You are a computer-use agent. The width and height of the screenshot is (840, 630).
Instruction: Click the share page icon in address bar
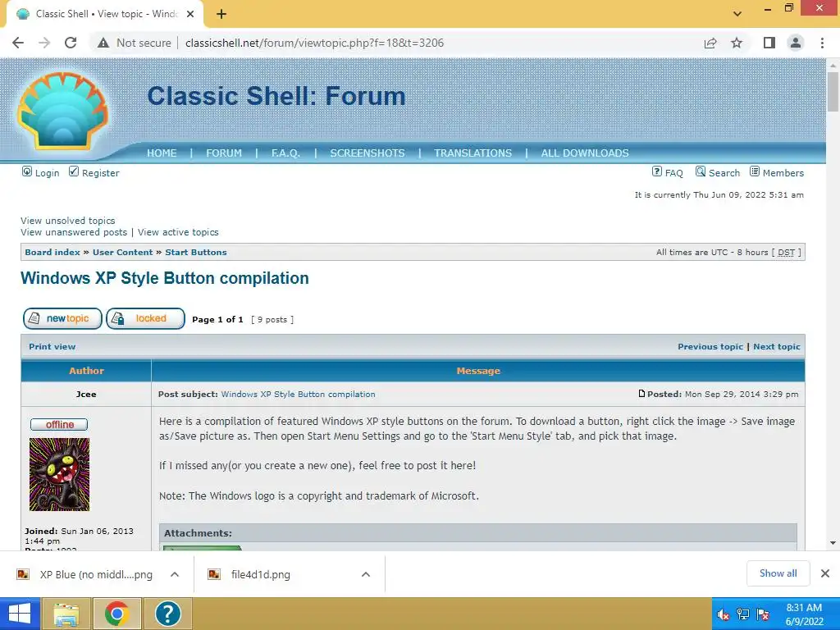(710, 43)
